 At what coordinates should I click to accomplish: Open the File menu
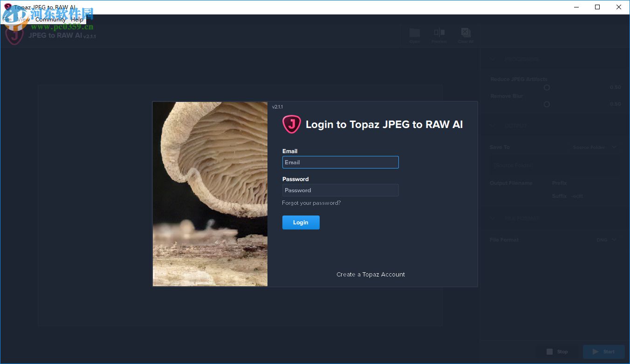tap(7, 20)
